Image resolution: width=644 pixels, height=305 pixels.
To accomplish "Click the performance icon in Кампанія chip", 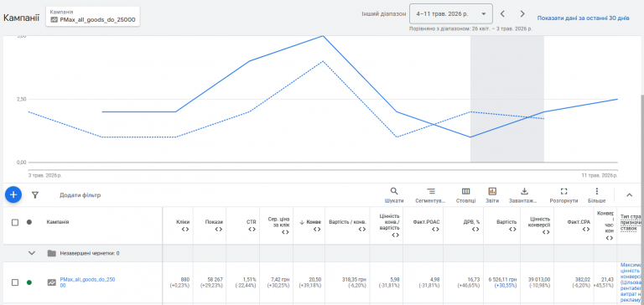I will (x=54, y=19).
